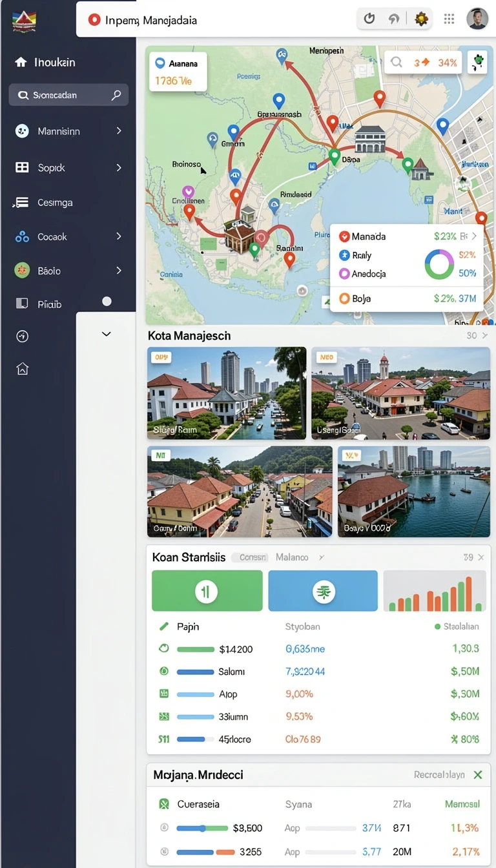The width and height of the screenshot is (496, 868).
Task: Click the pencil icon beside Papn
Action: [163, 626]
